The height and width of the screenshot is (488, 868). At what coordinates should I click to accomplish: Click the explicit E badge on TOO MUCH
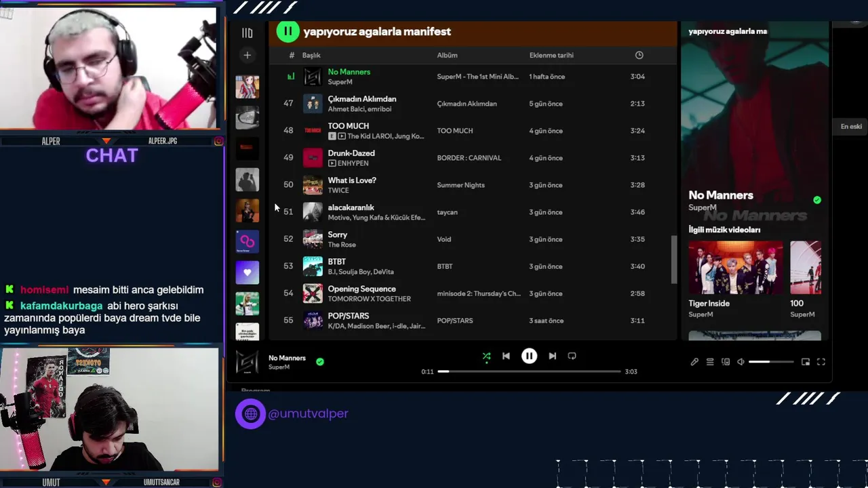coord(332,136)
